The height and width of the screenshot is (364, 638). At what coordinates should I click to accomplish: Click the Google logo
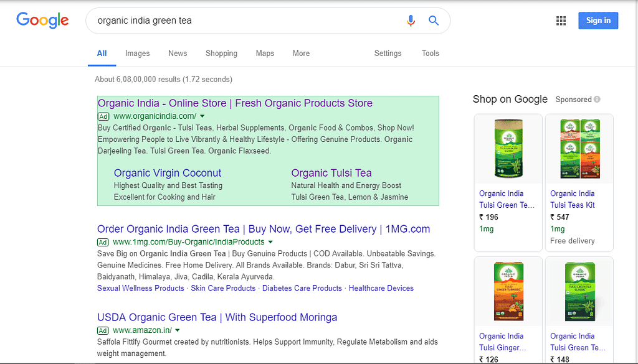click(42, 20)
